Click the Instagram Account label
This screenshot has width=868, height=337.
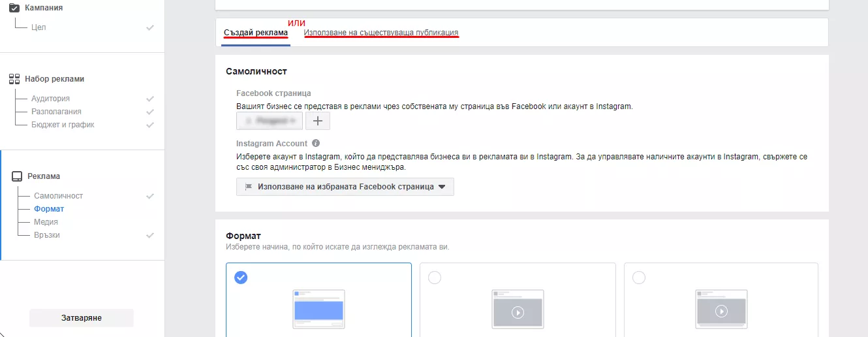(271, 143)
